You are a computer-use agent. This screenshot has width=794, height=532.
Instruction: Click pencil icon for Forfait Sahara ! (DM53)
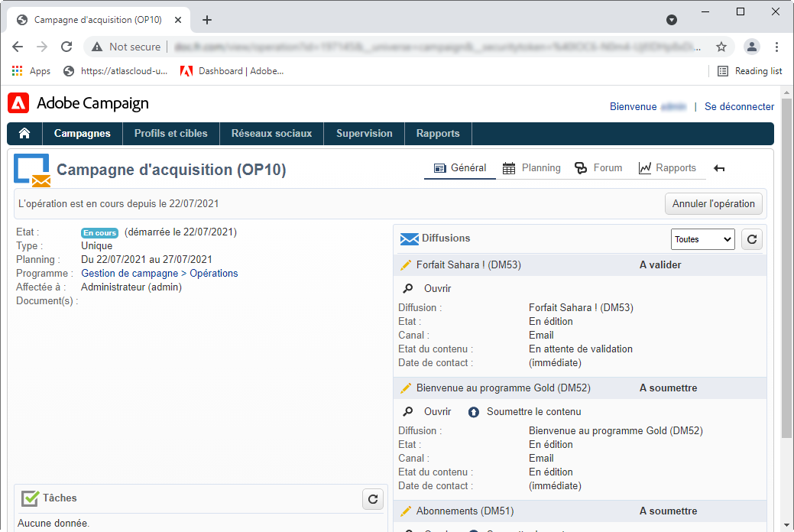(406, 265)
